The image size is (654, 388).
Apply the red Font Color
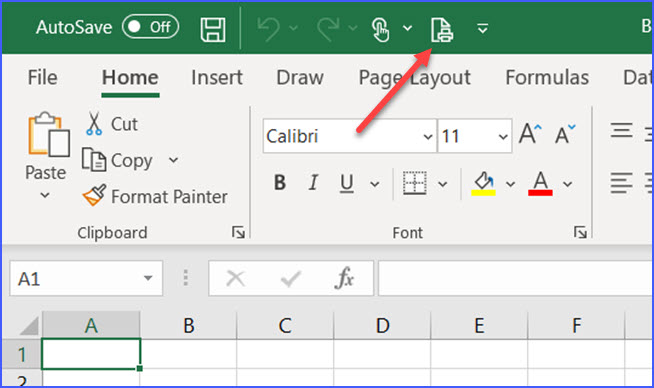[x=540, y=184]
